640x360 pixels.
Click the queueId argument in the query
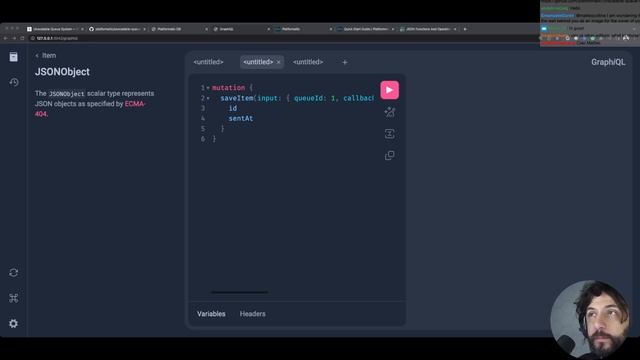(310, 98)
